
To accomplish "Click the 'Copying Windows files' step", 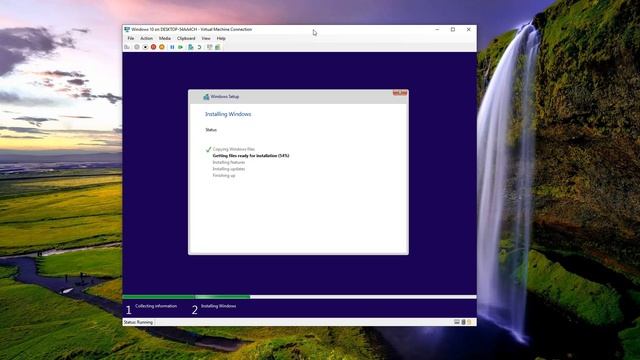I will click(233, 149).
